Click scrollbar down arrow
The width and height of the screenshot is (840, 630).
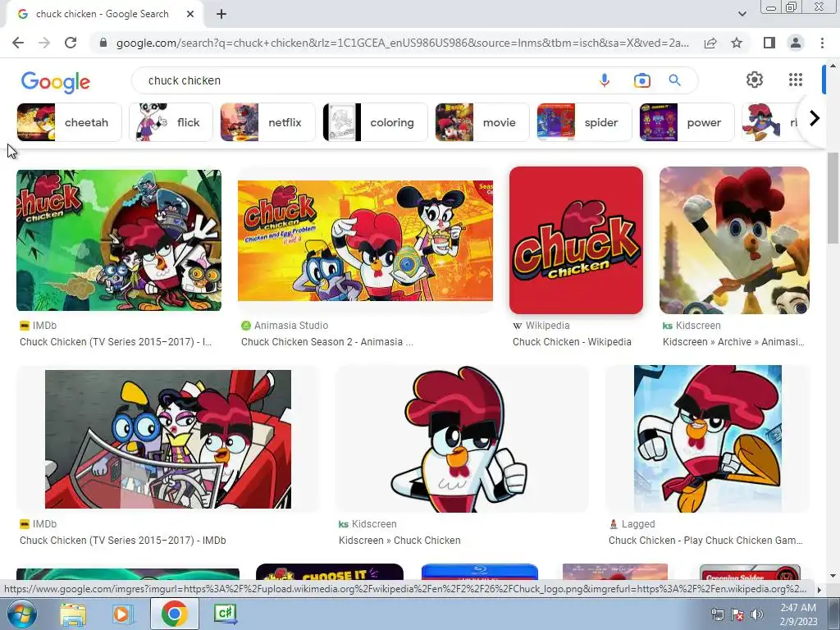(x=833, y=576)
